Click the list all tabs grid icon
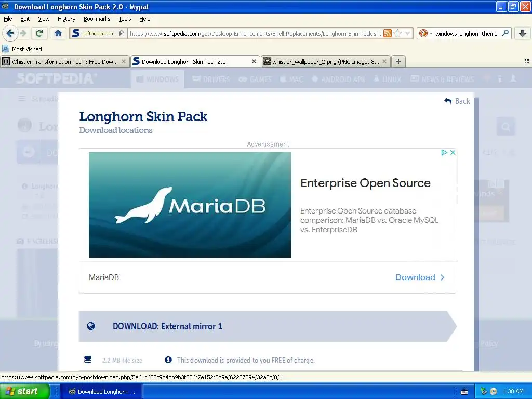Screen dimensions: 532x399 pos(526,61)
